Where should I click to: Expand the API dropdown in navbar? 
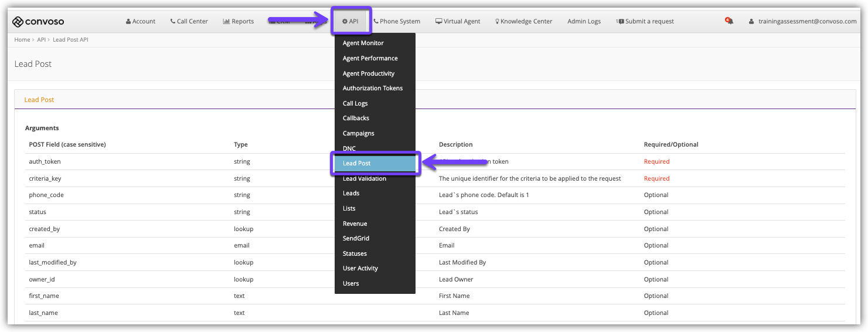(350, 22)
